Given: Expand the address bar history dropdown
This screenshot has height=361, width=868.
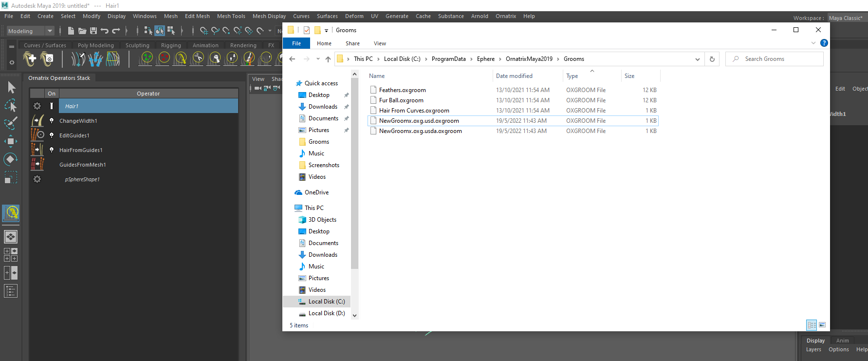Looking at the screenshot, I should tap(697, 59).
